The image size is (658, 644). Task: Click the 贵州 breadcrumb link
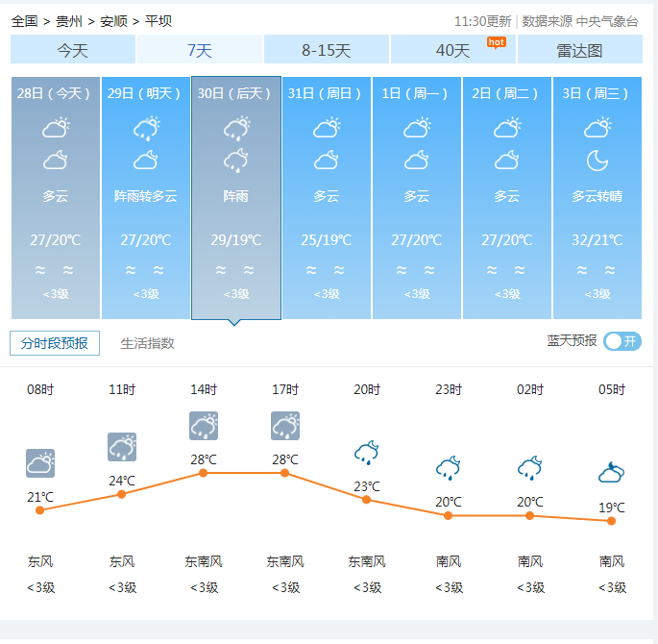[69, 20]
